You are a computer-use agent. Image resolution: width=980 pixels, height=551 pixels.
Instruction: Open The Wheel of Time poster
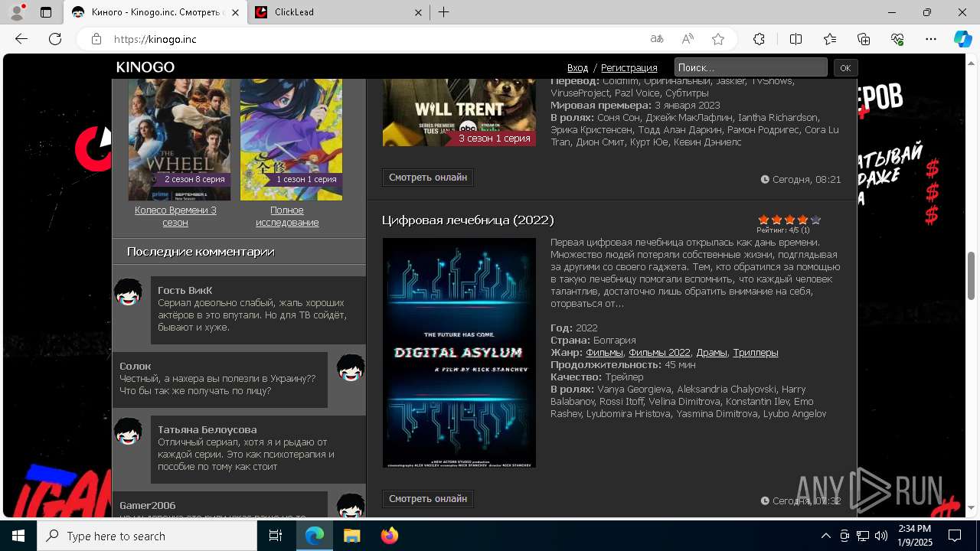pyautogui.click(x=179, y=139)
